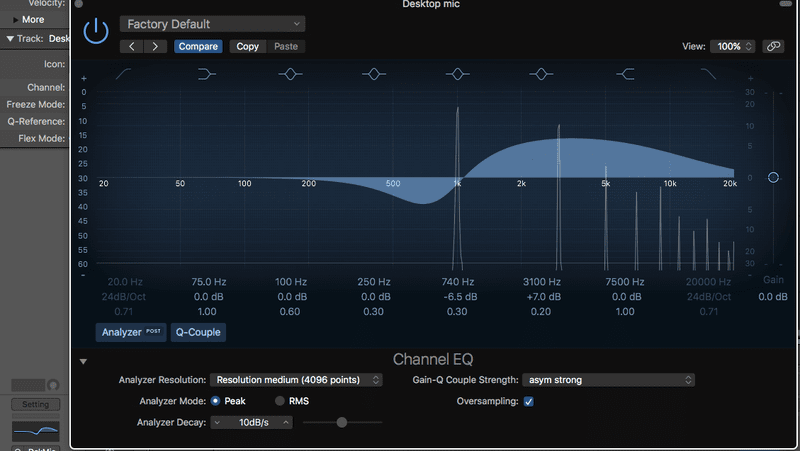This screenshot has height=451, width=800.
Task: Go to previous preset arrow
Action: [x=132, y=46]
